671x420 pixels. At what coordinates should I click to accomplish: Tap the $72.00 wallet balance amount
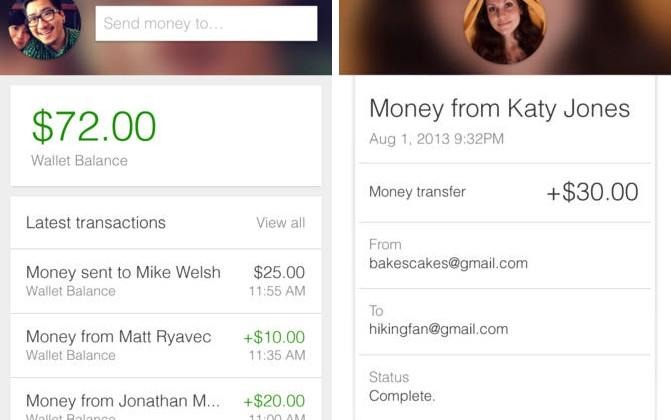[x=94, y=126]
